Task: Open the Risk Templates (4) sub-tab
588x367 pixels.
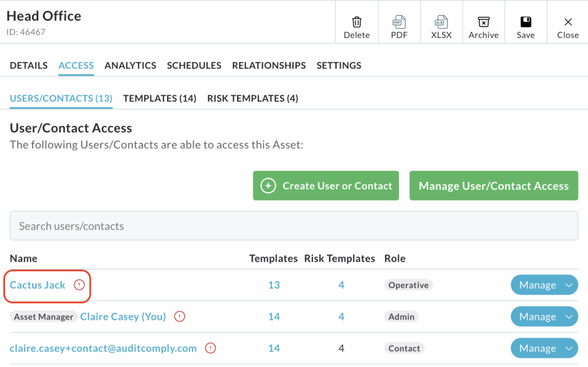Action: point(252,98)
